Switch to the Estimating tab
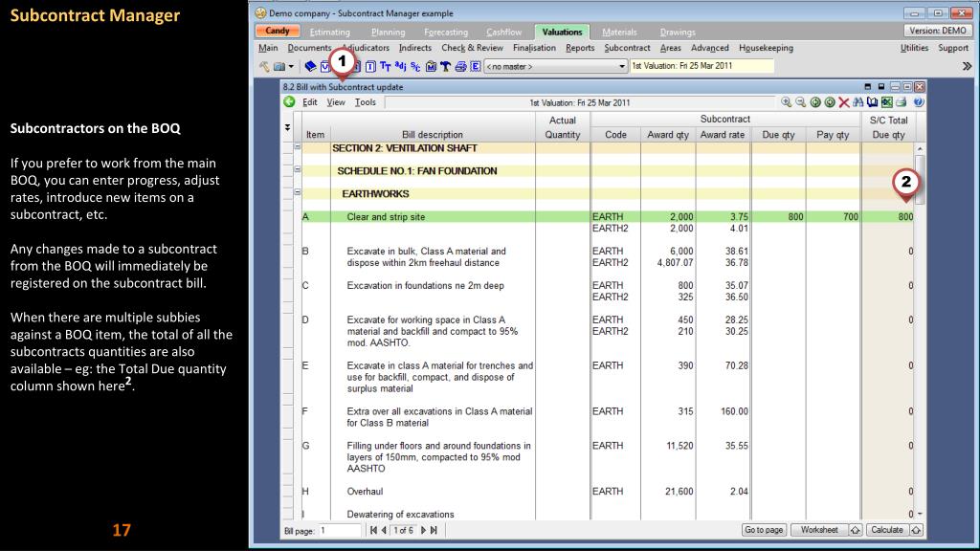The image size is (980, 551). [x=330, y=32]
